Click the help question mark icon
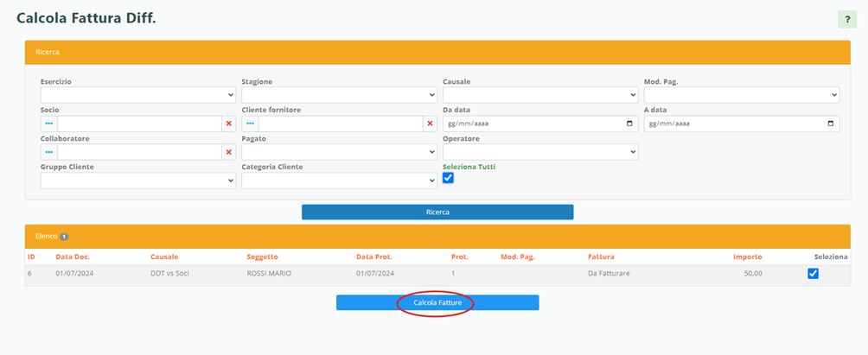868x355 pixels. click(846, 20)
